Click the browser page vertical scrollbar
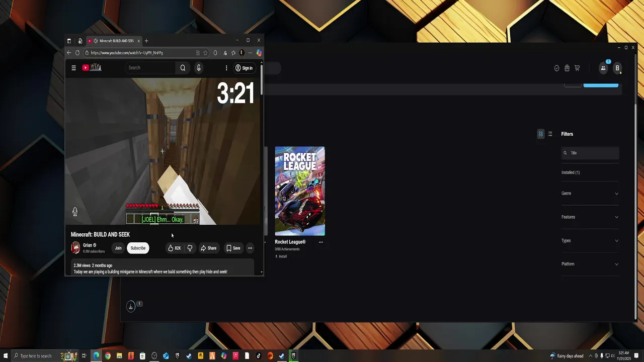The width and height of the screenshot is (644, 362). tap(262, 80)
